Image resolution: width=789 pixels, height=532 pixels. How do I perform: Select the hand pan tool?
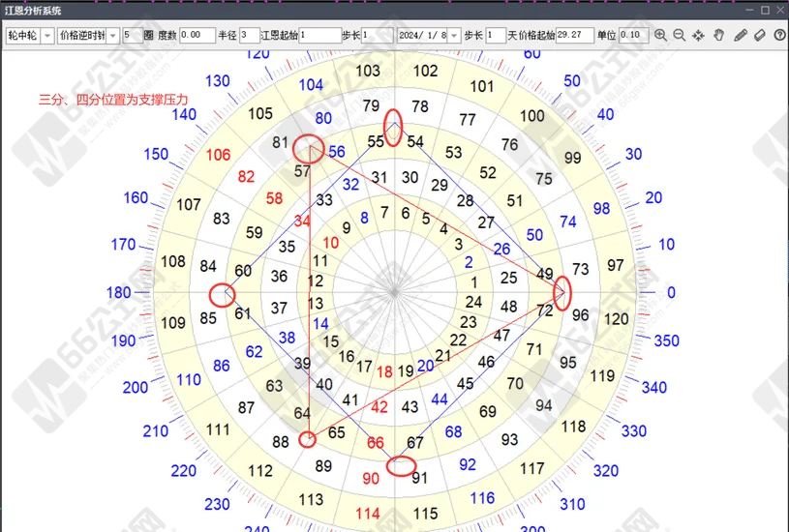(719, 35)
